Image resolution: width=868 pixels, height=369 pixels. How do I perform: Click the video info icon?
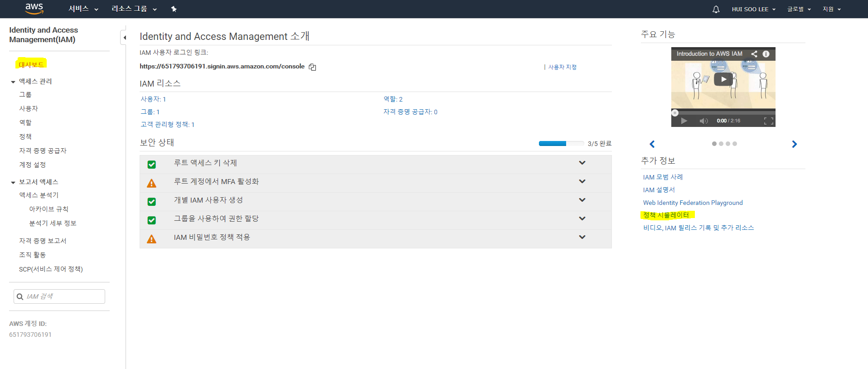(766, 54)
